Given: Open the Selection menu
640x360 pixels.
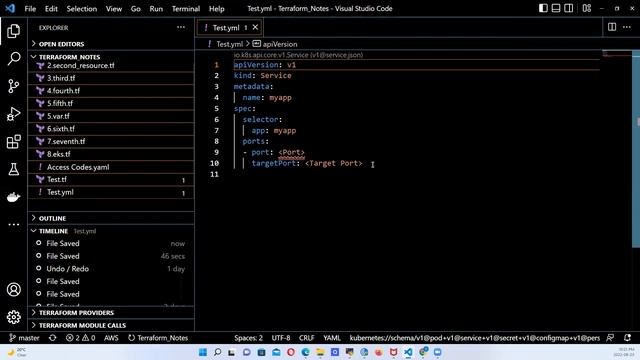Looking at the screenshot, I should pos(82,9).
